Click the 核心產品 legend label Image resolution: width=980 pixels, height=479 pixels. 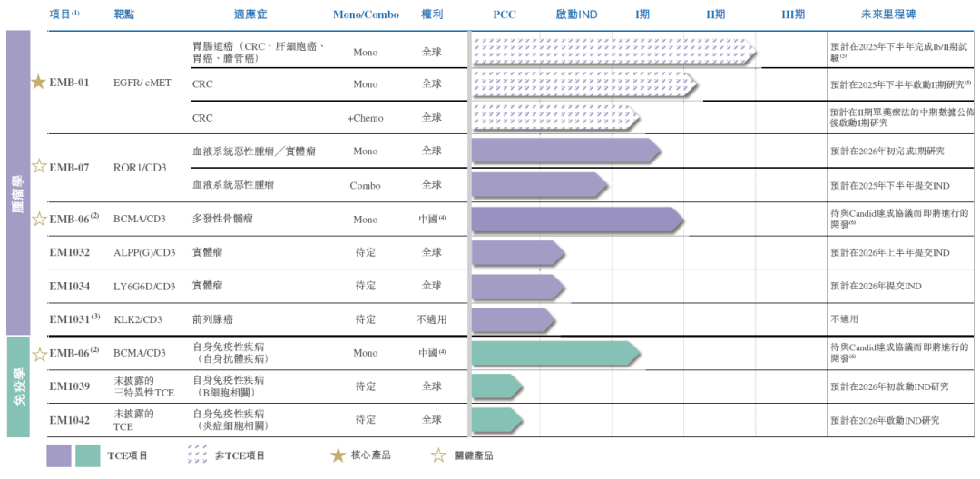pyautogui.click(x=371, y=455)
